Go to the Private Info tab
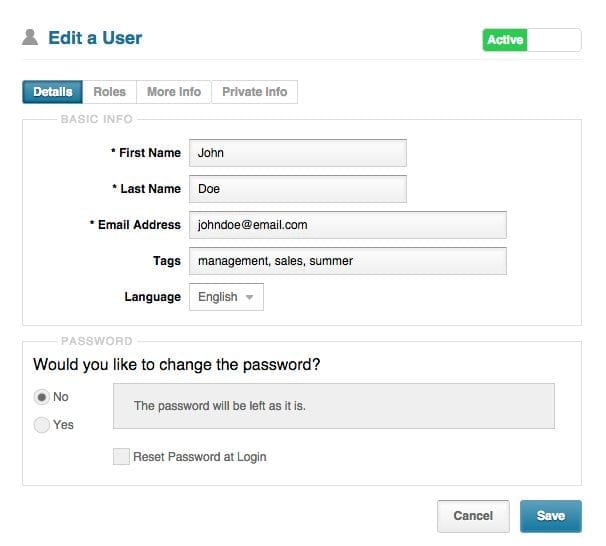The height and width of the screenshot is (546, 606). pos(255,92)
